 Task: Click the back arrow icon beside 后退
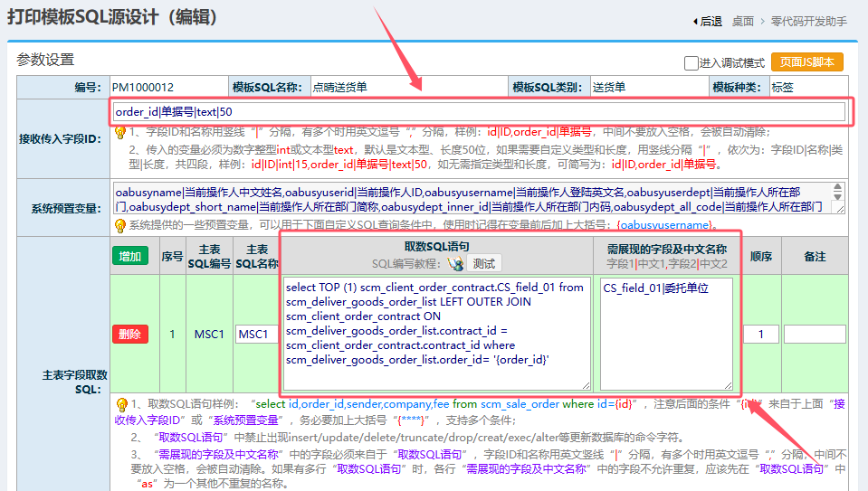click(694, 21)
